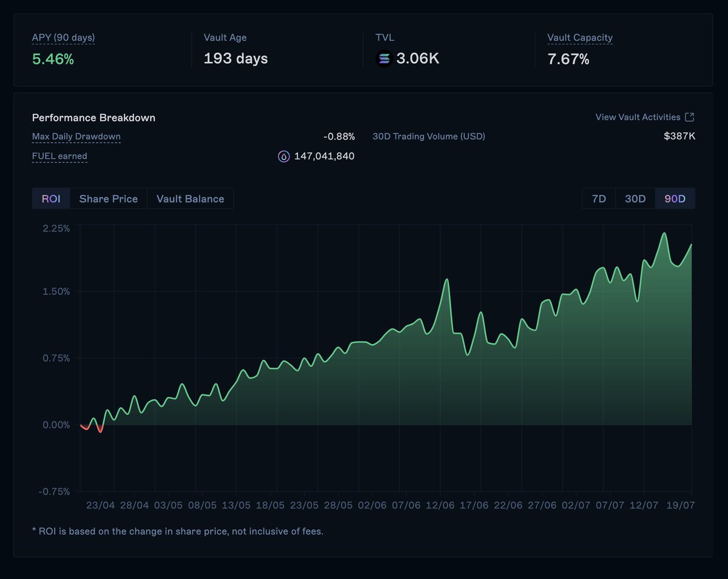Click the $387K trading volume value
Screen dimensions: 728x579
(679, 137)
